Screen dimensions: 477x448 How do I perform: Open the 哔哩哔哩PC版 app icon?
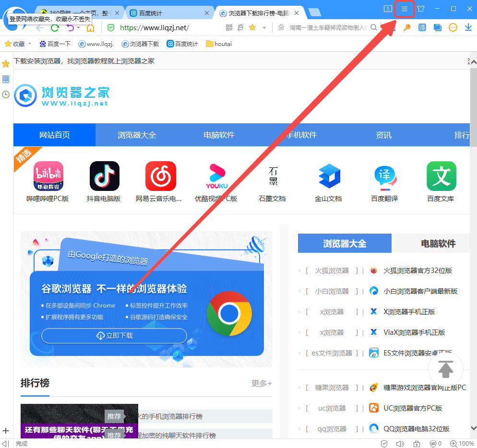click(x=48, y=176)
